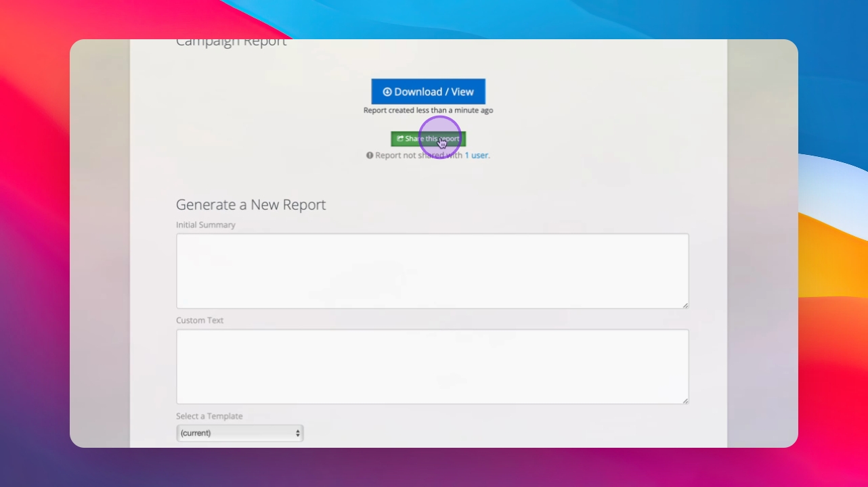Focus the Custom Text text area

[x=433, y=367]
